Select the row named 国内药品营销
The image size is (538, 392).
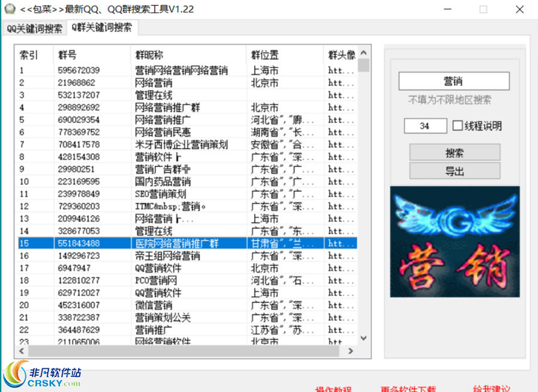pyautogui.click(x=187, y=182)
